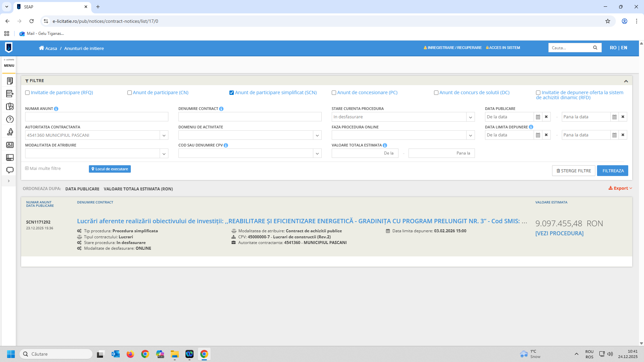Open calendar picker for Data Publicare start
The width and height of the screenshot is (644, 362).
(x=538, y=117)
